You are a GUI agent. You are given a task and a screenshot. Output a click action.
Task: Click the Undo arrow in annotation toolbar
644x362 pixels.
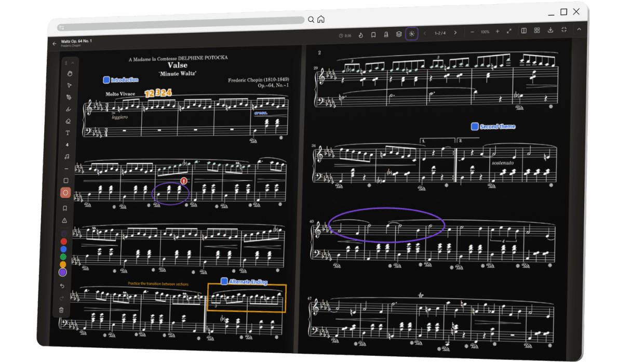pyautogui.click(x=62, y=286)
